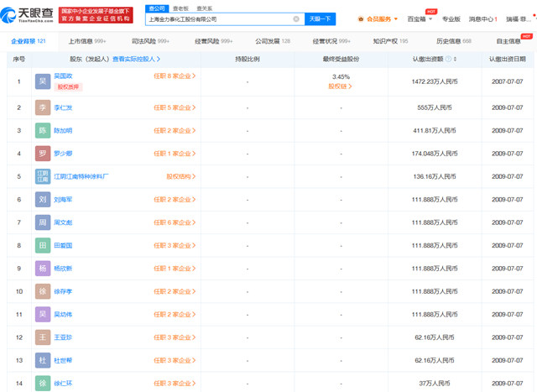
Task: Select the 查老板 search tab
Action: [x=180, y=8]
